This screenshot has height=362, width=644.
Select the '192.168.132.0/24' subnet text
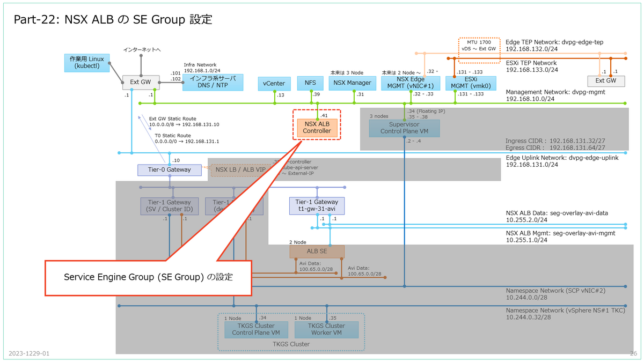[x=532, y=49]
